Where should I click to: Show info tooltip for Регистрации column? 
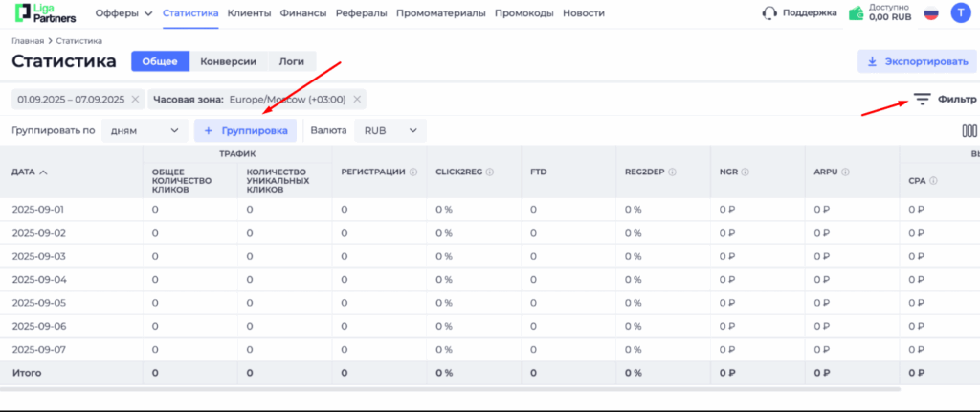[x=413, y=172]
